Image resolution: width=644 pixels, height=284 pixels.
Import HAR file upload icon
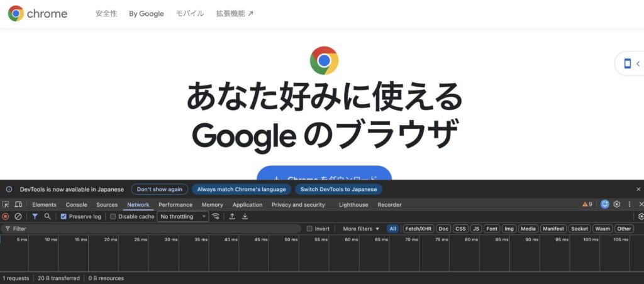tap(232, 216)
